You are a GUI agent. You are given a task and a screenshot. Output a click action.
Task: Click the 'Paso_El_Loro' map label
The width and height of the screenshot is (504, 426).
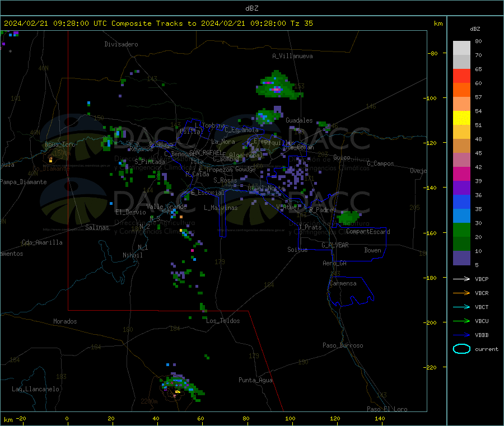pyautogui.click(x=387, y=409)
